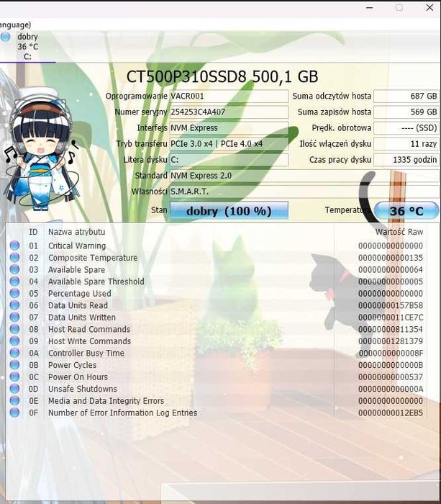The image size is (441, 504).
Task: Click the status orb for Power On Hours
Action: pos(14,377)
